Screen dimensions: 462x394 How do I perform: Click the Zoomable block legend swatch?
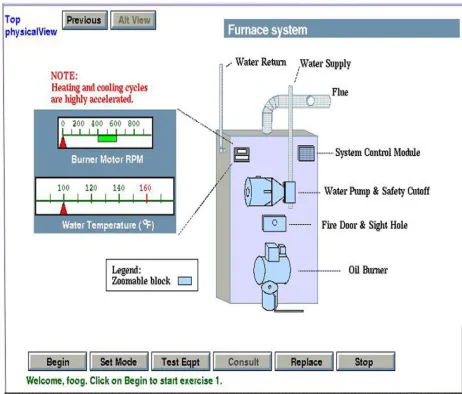pos(185,281)
